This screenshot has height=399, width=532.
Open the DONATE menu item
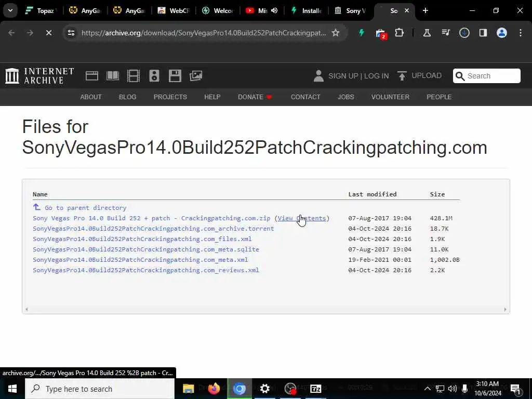pyautogui.click(x=255, y=97)
